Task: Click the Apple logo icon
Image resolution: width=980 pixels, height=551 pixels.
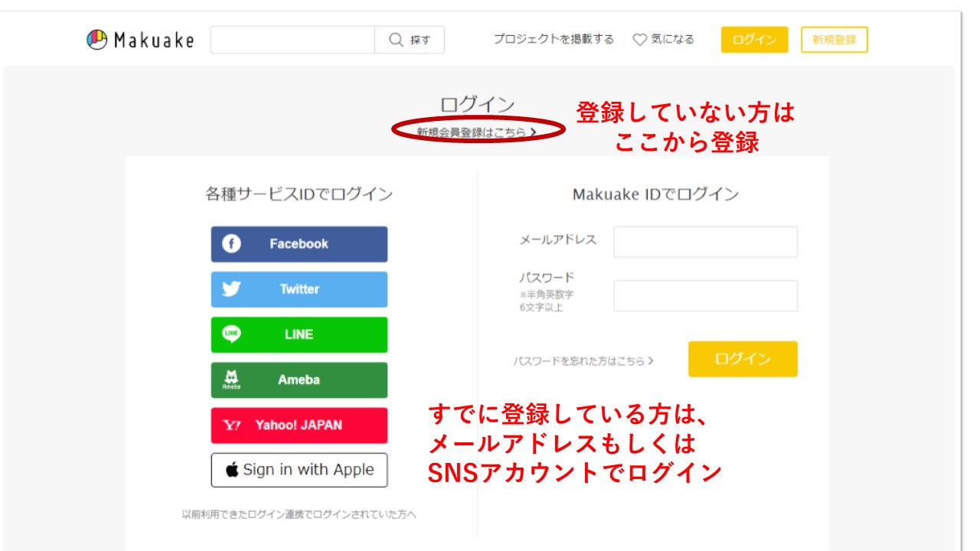Action: coord(232,470)
